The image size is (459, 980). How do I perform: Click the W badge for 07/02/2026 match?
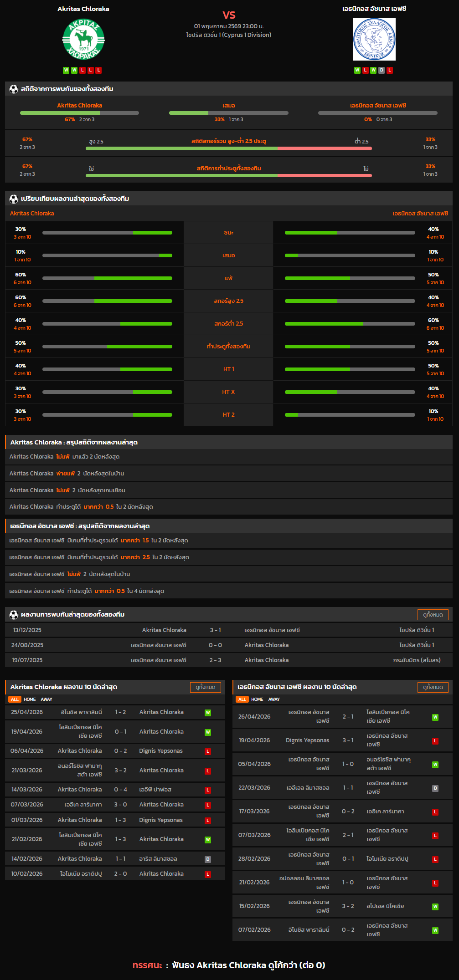pos(435,930)
